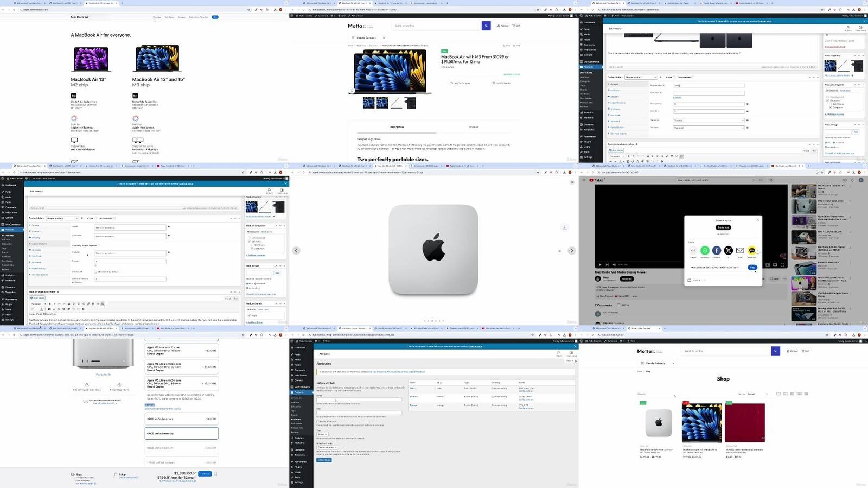Open Cart on the MacBook Air product page
The image size is (868, 488).
516,26
